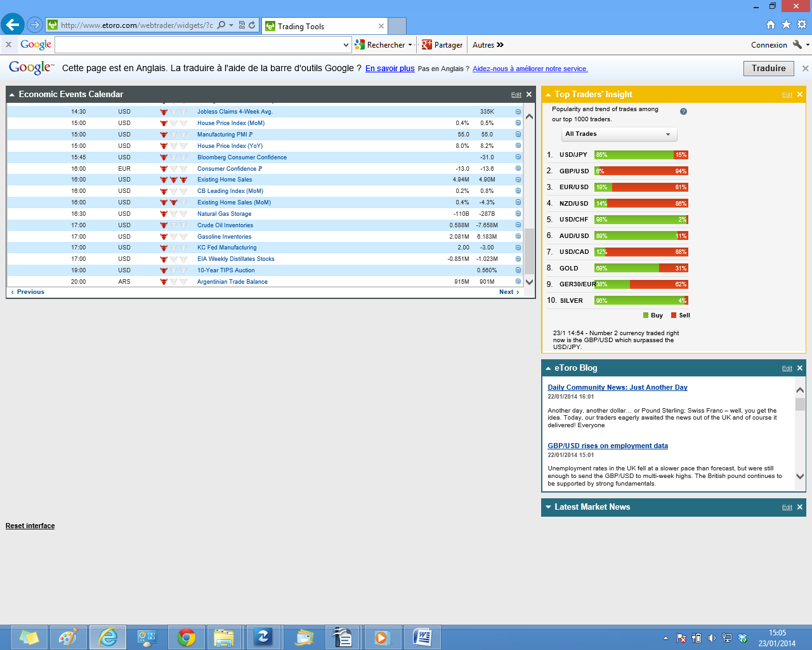Click the address bar search magnifier icon
Screen dimensions: 812x650
pos(221,25)
